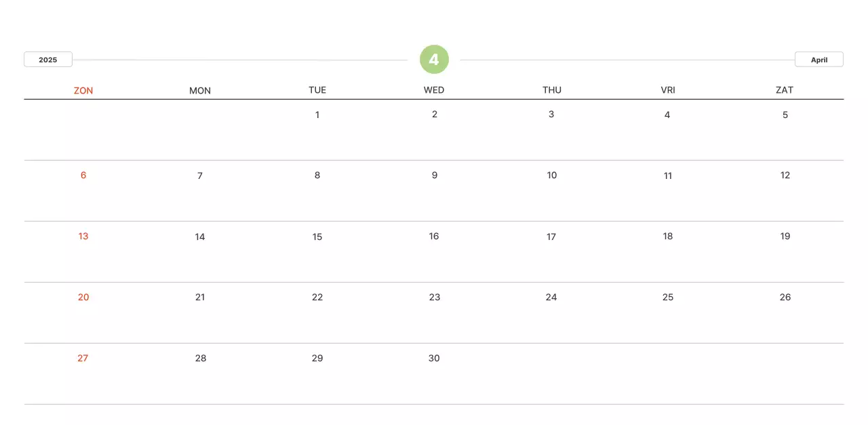Open the 2025 year selector
The height and width of the screenshot is (425, 868).
(48, 60)
